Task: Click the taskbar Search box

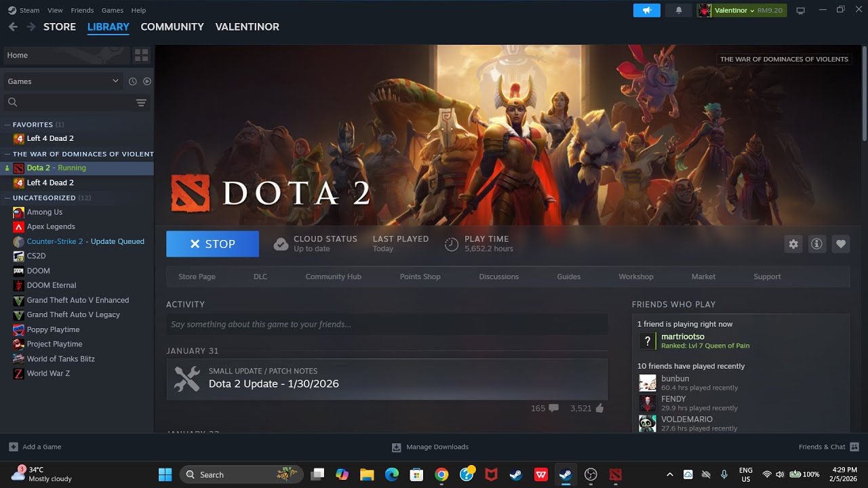Action: click(240, 474)
